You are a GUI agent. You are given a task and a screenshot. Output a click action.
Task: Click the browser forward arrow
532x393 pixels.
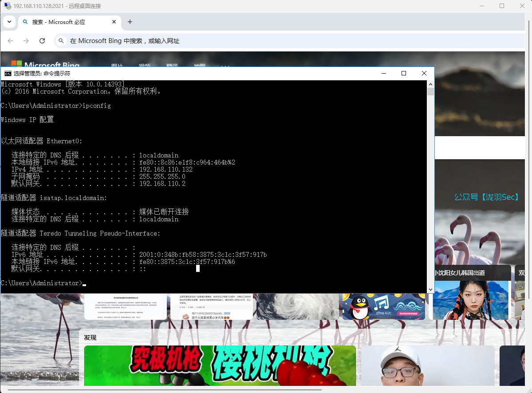coord(26,41)
